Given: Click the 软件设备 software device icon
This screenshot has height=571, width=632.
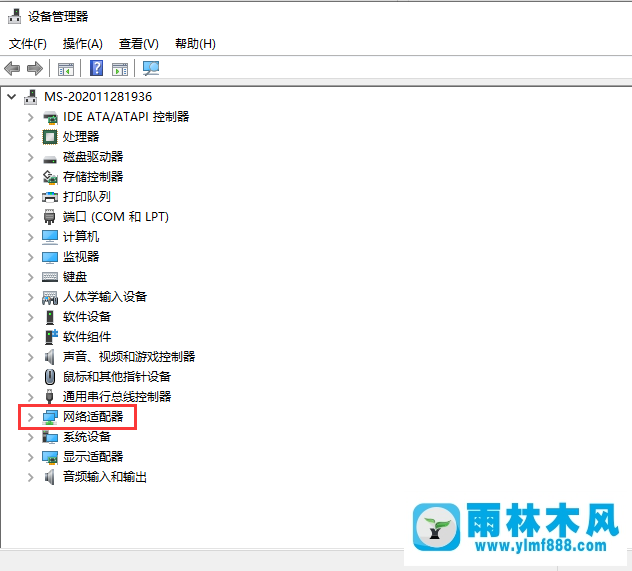Looking at the screenshot, I should click(x=50, y=317).
